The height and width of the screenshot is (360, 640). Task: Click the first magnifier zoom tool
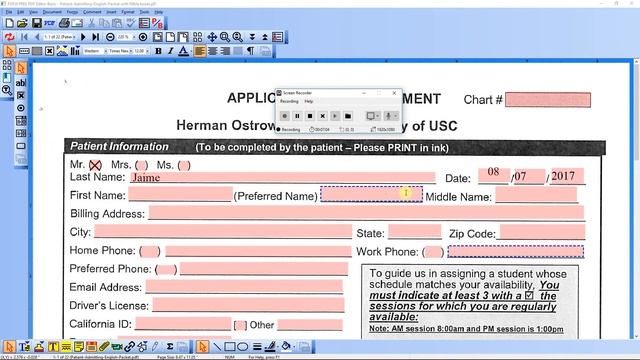click(x=224, y=37)
